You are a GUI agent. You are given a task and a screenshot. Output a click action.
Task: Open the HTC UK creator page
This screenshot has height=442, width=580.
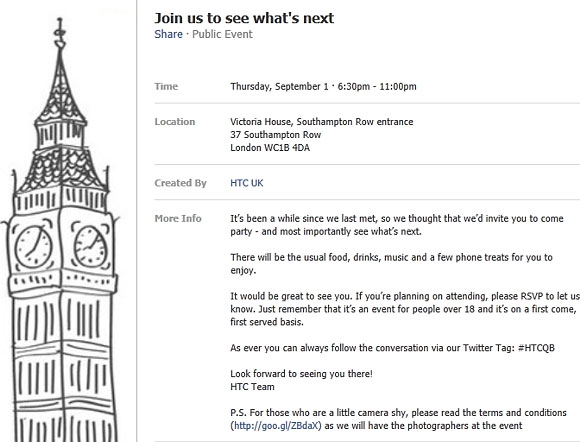(x=247, y=183)
